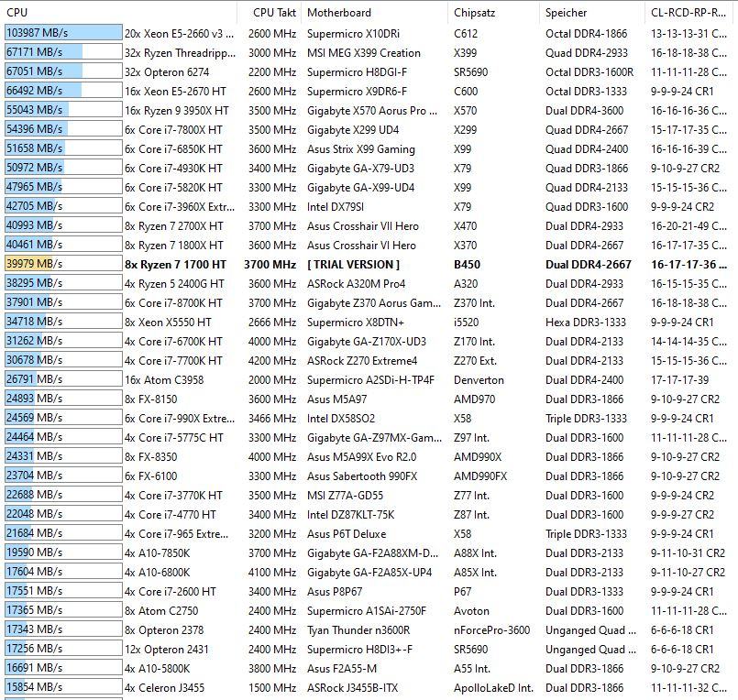Click the B450 chipset cell
The width and height of the screenshot is (738, 700).
point(467,265)
